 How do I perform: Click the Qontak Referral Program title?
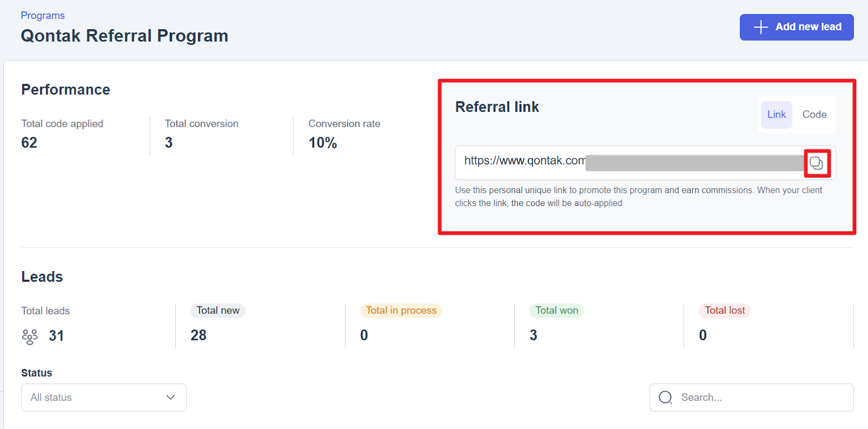[124, 36]
